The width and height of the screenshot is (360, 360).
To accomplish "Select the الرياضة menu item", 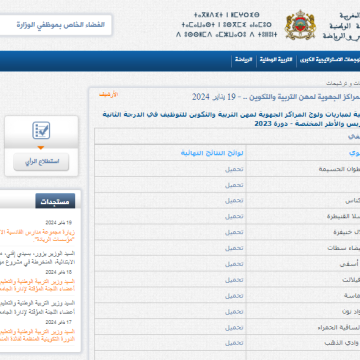I will 243,60.
